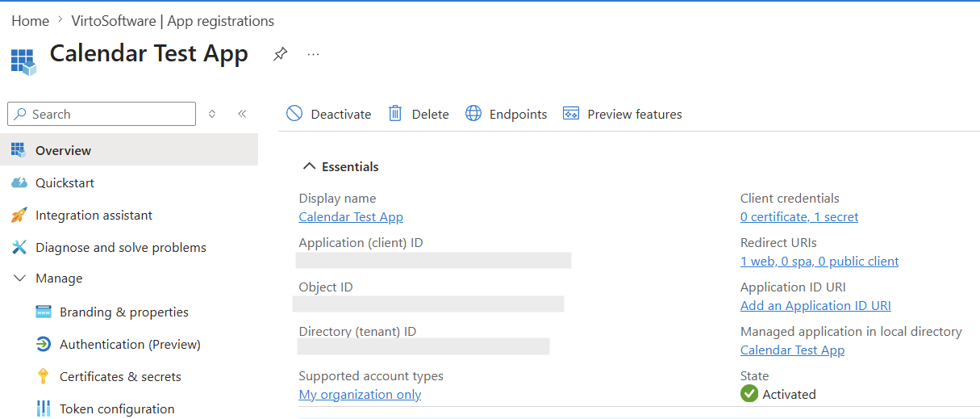Viewport: 980px width, 419px height.
Task: Click the Redirect URIs label
Action: click(778, 242)
